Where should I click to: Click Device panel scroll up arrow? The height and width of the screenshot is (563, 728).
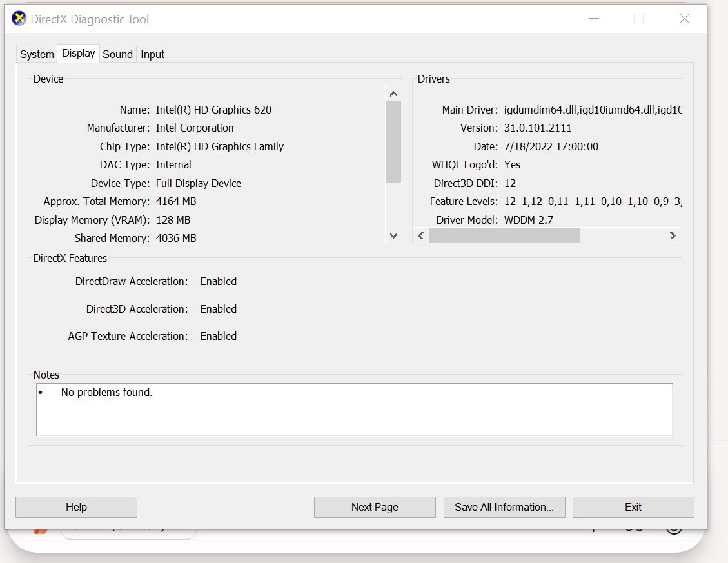tap(393, 94)
